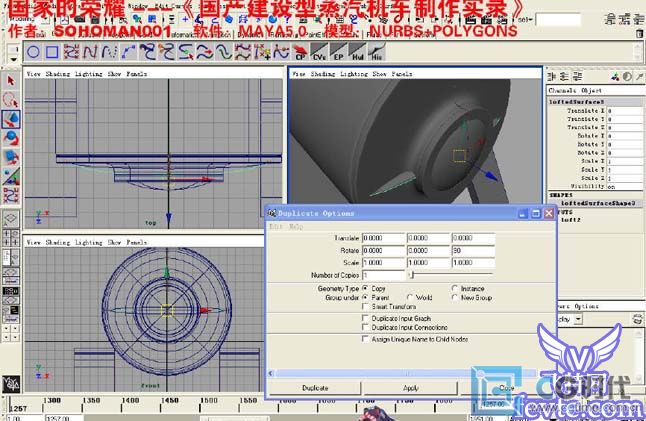
Task: Click the Close button in Duplicate Options
Action: pos(506,388)
